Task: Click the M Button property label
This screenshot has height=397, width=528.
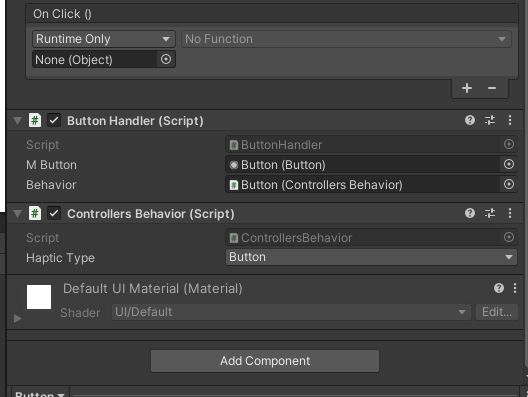Action: coord(52,165)
